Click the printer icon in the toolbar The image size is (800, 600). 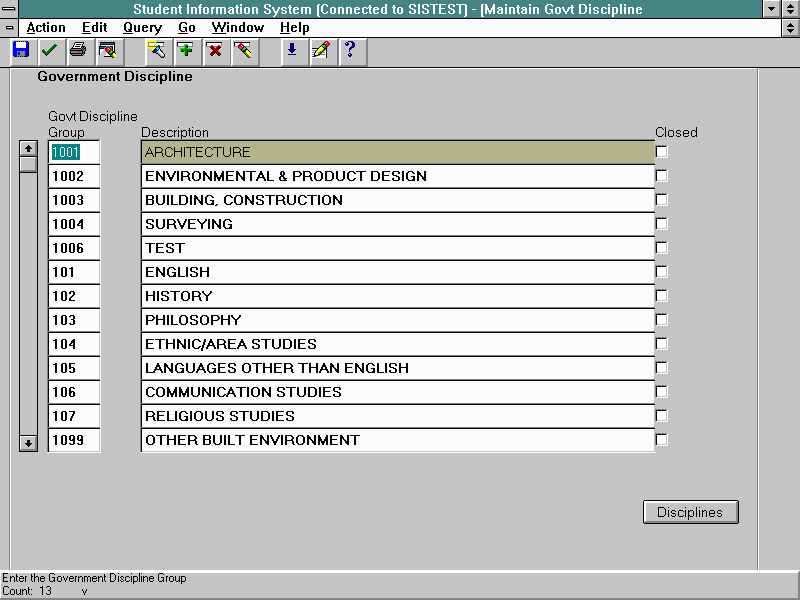pos(78,50)
